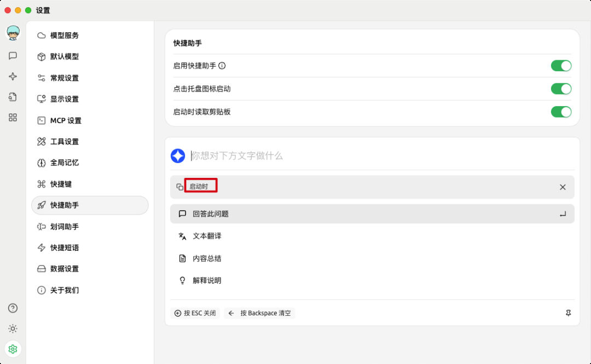591x364 pixels.
Task: Click the copy icon next to 启动时
Action: click(x=180, y=187)
